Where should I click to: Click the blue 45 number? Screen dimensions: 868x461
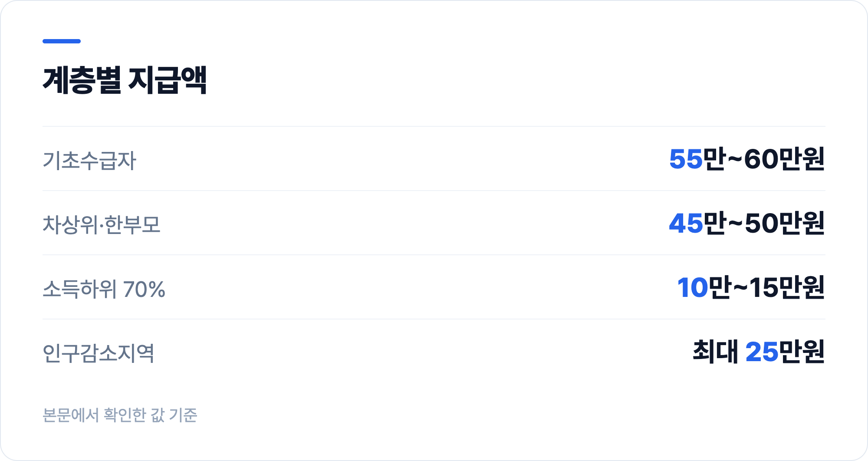click(686, 223)
